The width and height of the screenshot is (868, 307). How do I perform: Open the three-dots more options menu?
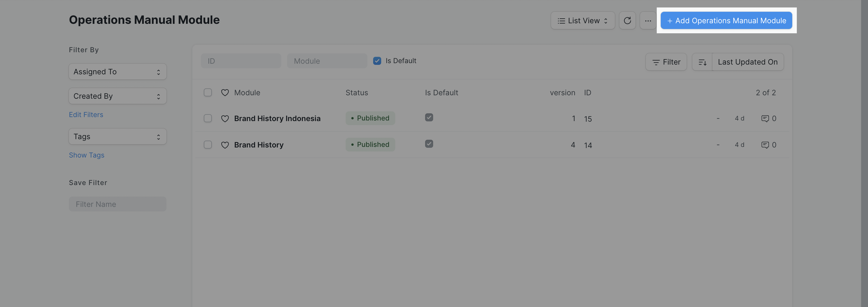648,21
